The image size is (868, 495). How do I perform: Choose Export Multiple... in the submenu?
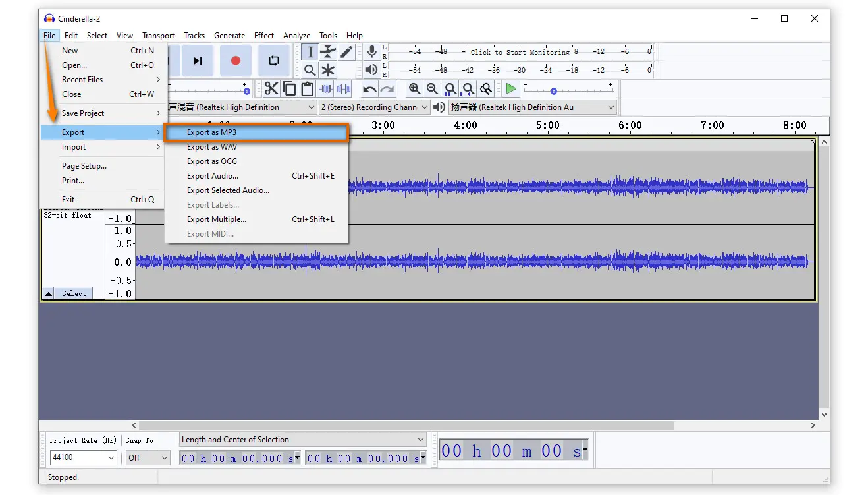pyautogui.click(x=256, y=219)
